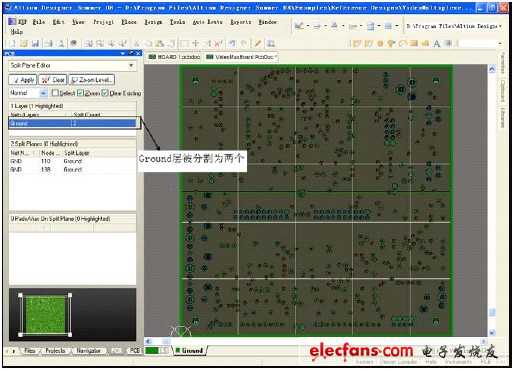Click the Apply button in PCB panel
Viewport: 513px width, 371px height.
23,80
